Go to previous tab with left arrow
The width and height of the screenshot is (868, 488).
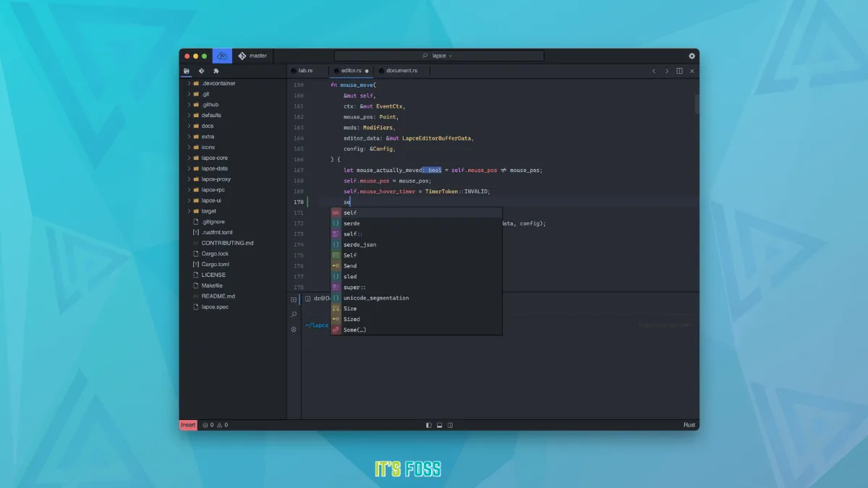click(x=654, y=71)
